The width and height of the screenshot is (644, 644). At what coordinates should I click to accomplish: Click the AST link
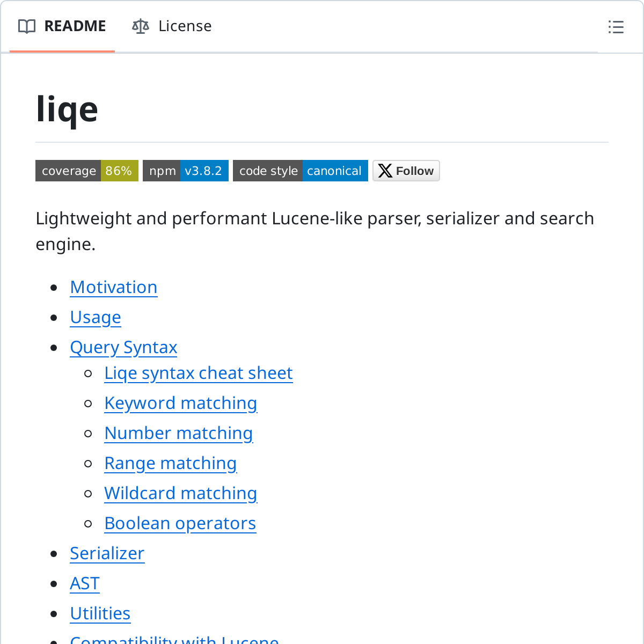click(85, 583)
